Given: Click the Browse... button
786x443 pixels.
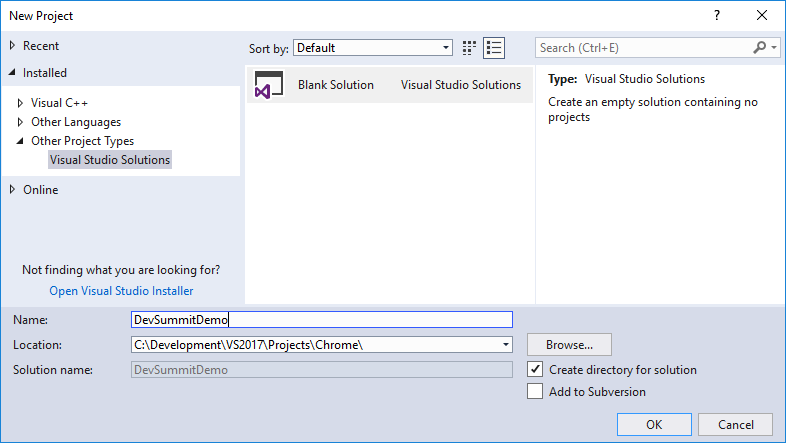Looking at the screenshot, I should (569, 345).
